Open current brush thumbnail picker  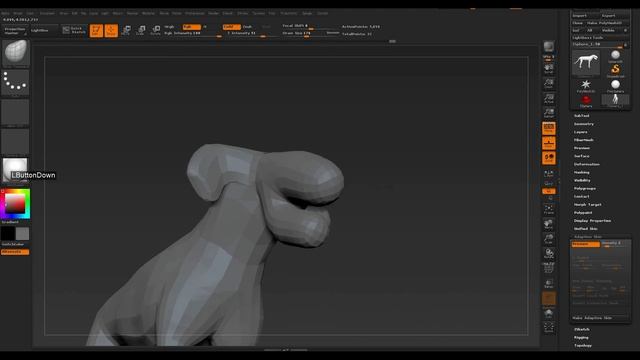point(16,53)
